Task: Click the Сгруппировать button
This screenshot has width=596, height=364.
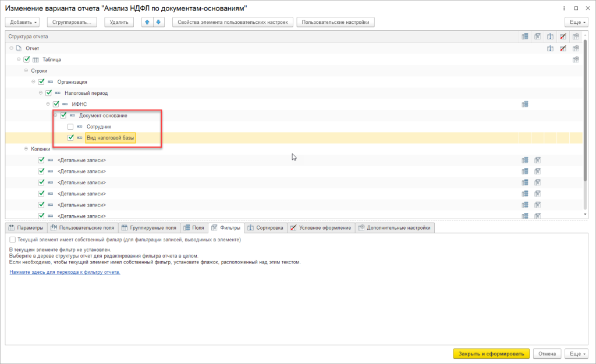Action: (x=72, y=22)
